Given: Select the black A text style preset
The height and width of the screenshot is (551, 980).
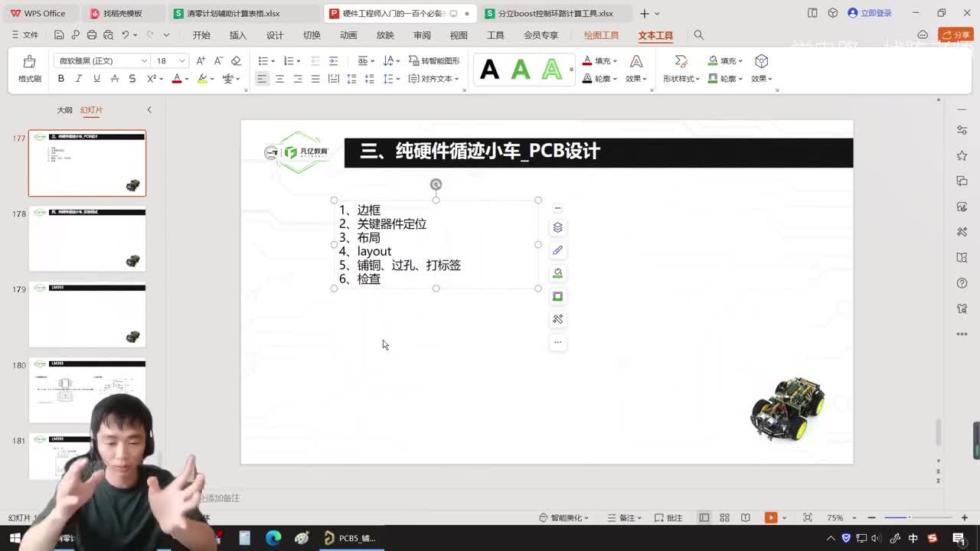Looking at the screenshot, I should pyautogui.click(x=489, y=70).
